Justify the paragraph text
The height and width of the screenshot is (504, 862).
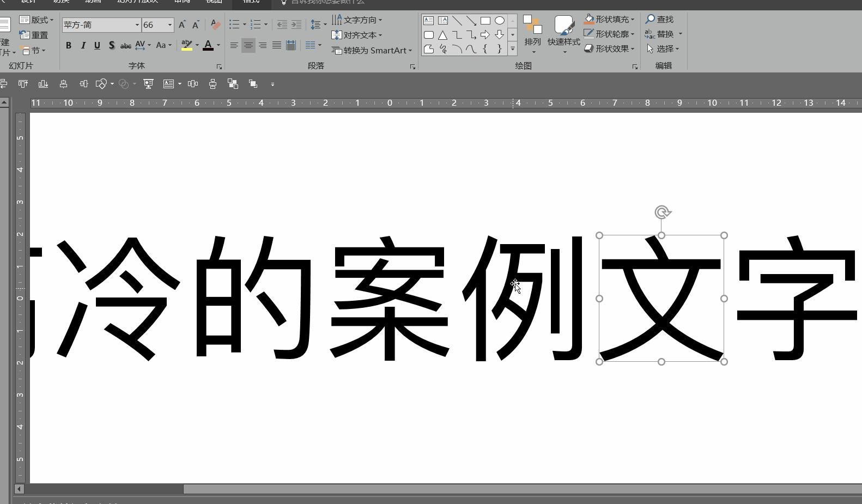(276, 45)
